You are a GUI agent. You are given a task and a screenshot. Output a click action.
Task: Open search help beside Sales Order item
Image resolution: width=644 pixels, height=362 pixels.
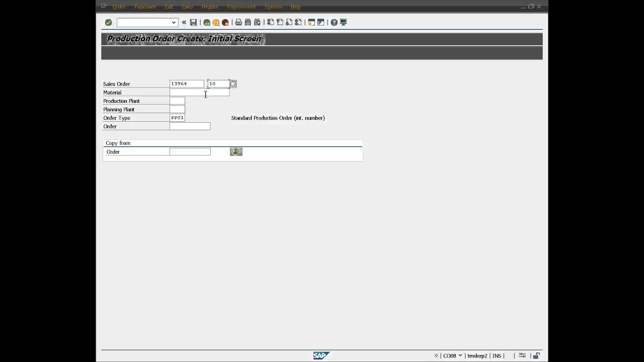click(x=233, y=83)
